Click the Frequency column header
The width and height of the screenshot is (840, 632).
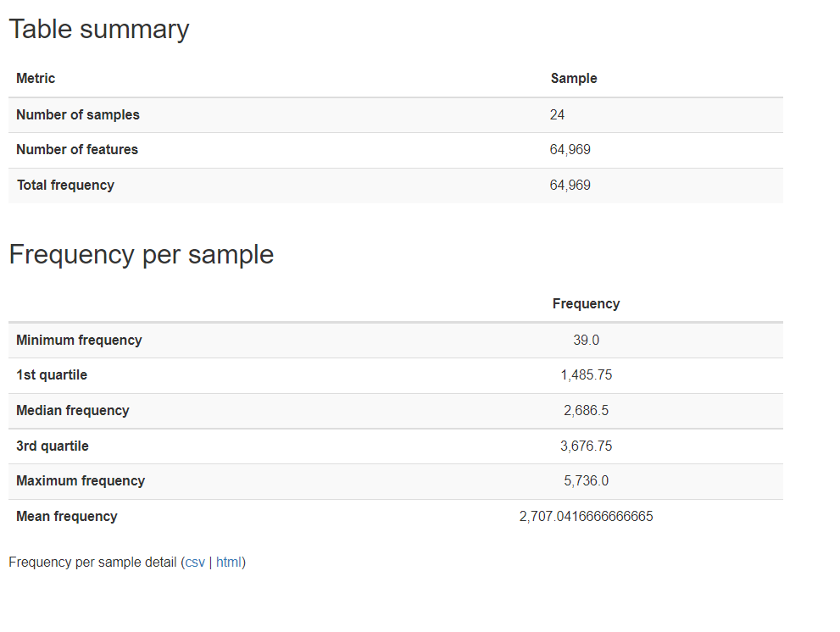coord(586,304)
